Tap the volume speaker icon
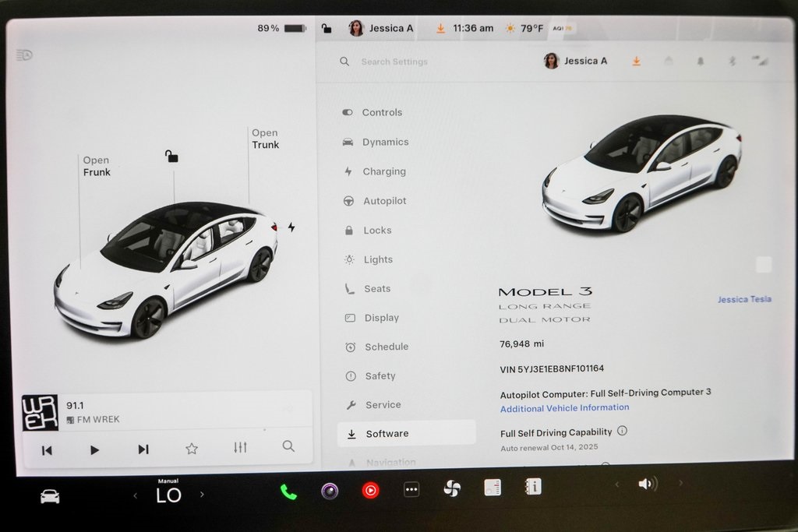 (x=648, y=484)
